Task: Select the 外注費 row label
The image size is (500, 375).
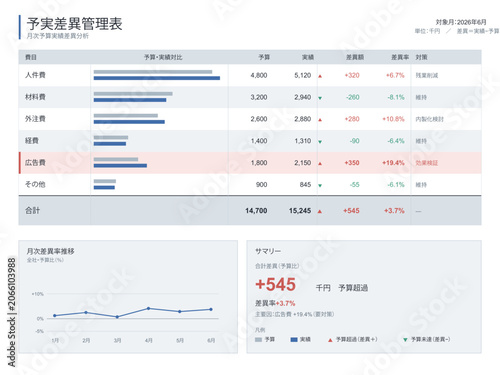Action: coord(35,119)
